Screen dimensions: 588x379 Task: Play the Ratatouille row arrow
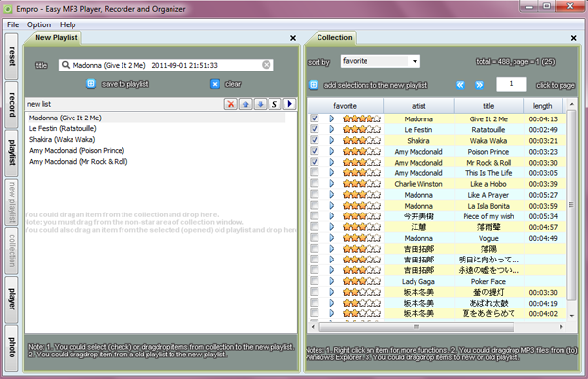pyautogui.click(x=332, y=129)
